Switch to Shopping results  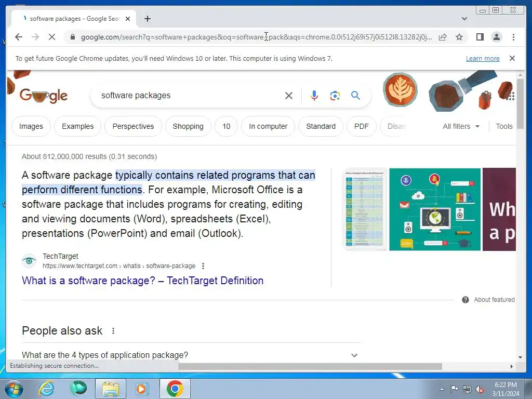[x=188, y=126]
